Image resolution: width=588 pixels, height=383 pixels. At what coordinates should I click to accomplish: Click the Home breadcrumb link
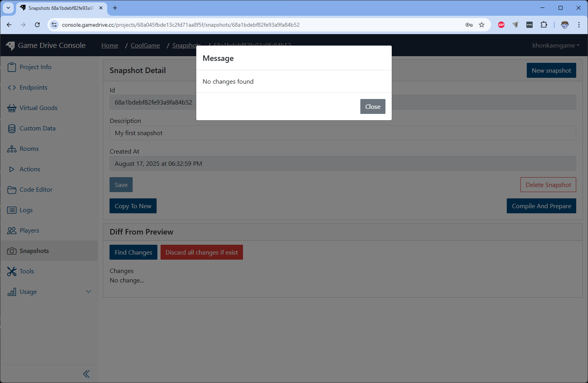coord(110,46)
